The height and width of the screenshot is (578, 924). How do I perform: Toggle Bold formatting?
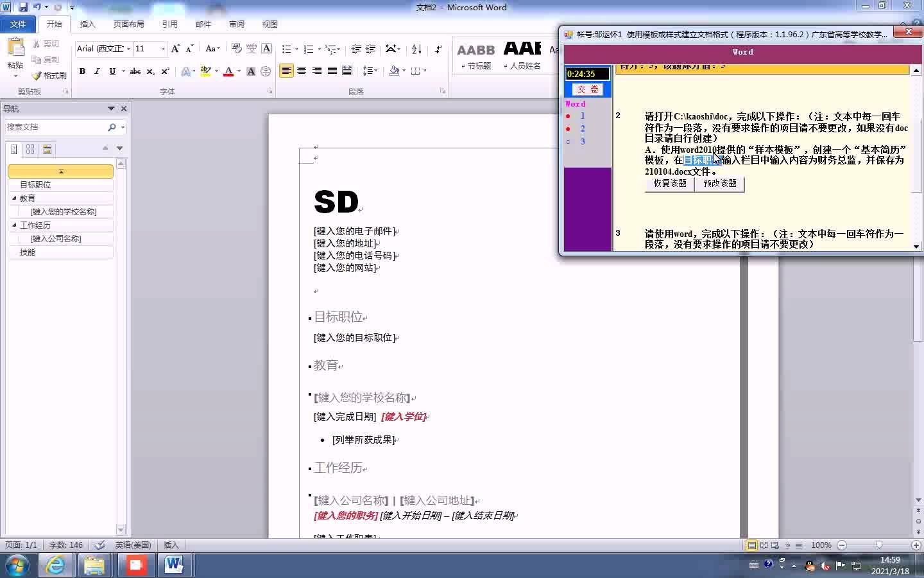[x=82, y=71]
